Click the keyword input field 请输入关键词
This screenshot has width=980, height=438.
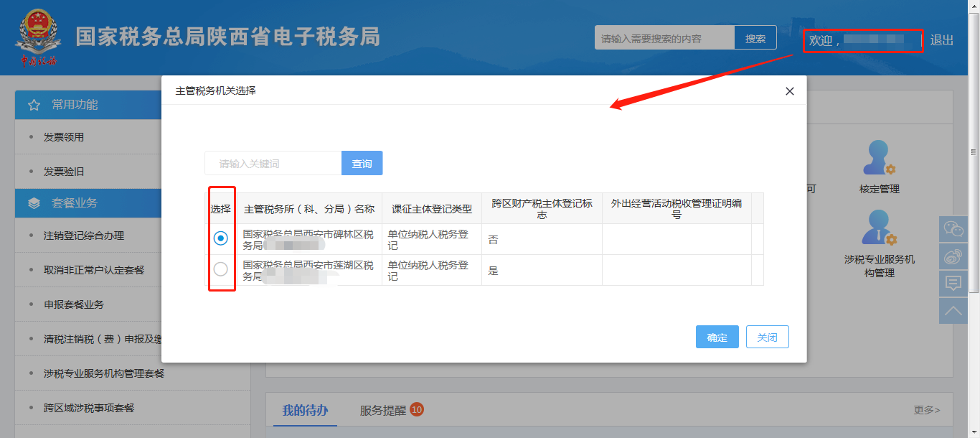pyautogui.click(x=273, y=163)
